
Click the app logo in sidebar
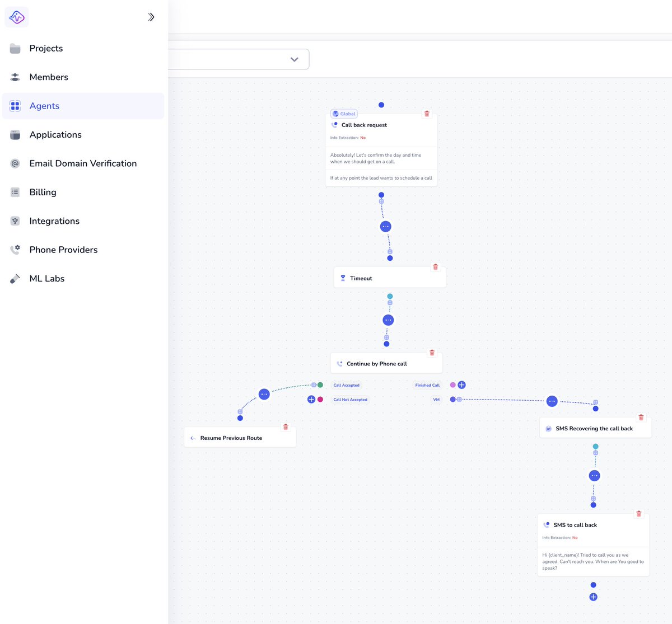click(17, 17)
